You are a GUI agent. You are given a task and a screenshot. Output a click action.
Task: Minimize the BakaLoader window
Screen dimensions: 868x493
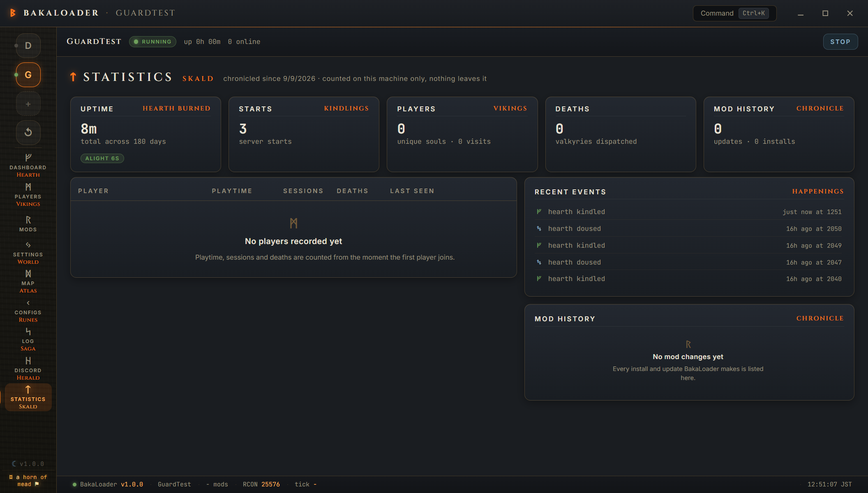[801, 13]
